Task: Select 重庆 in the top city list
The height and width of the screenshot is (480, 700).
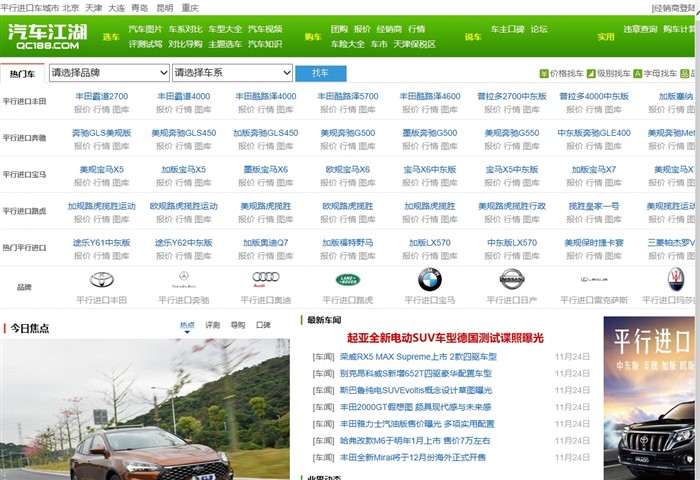Action: pyautogui.click(x=190, y=8)
